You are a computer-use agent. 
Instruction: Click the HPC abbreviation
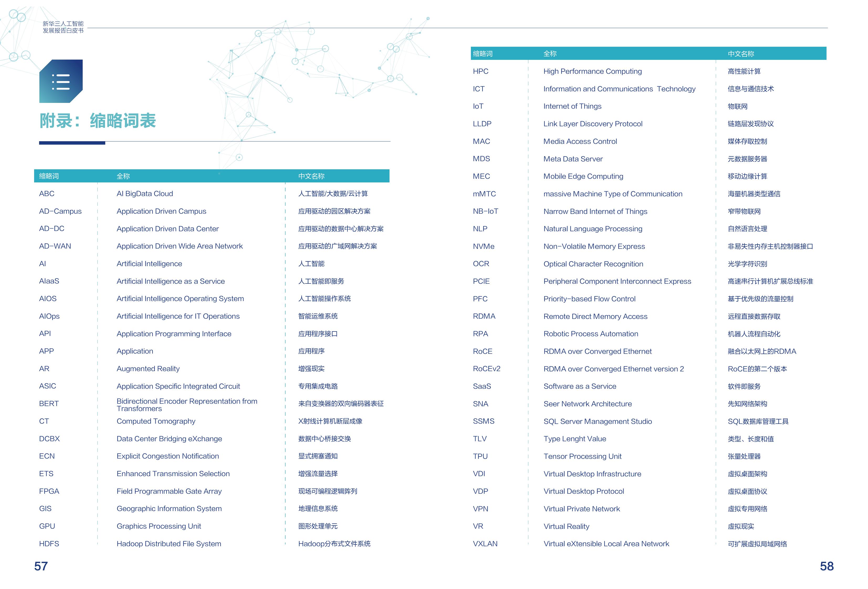(x=480, y=71)
